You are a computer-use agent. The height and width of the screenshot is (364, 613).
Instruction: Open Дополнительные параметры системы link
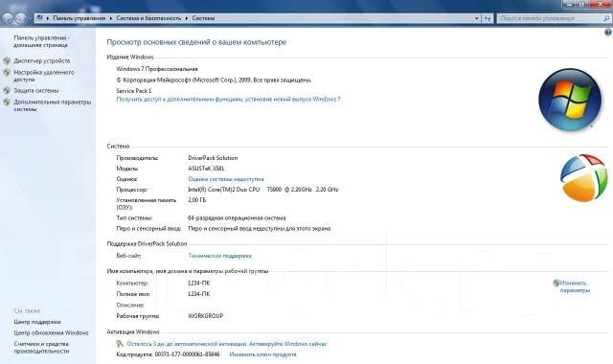(53, 105)
